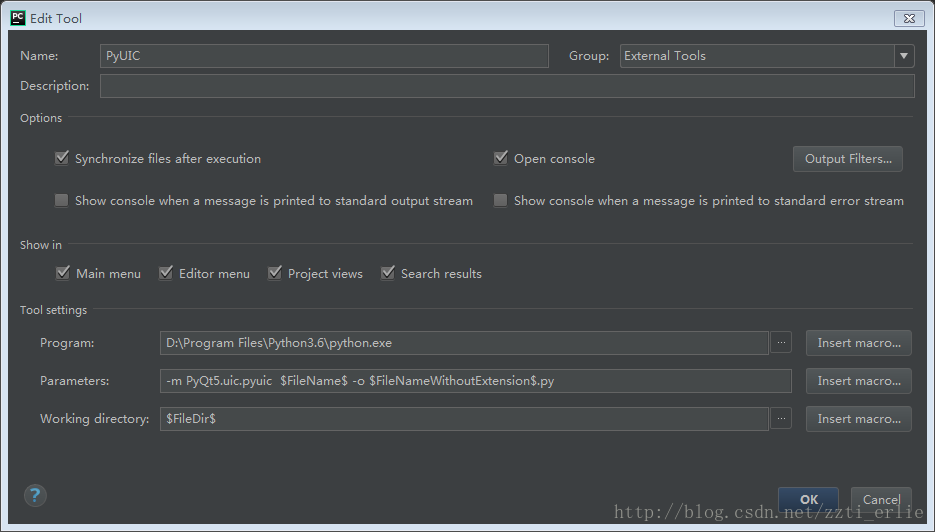Insert macro for the Working directory field
Screen dimensions: 935x532
pyautogui.click(x=858, y=419)
